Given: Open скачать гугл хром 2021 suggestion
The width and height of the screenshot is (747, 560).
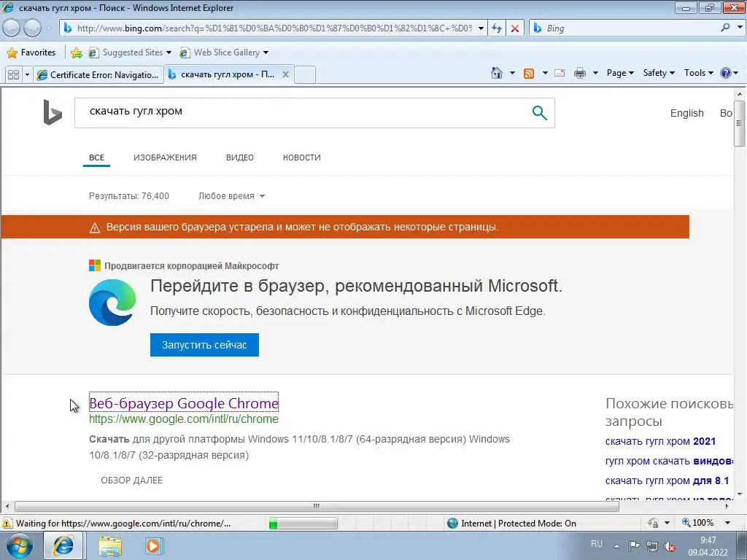Looking at the screenshot, I should tap(660, 441).
